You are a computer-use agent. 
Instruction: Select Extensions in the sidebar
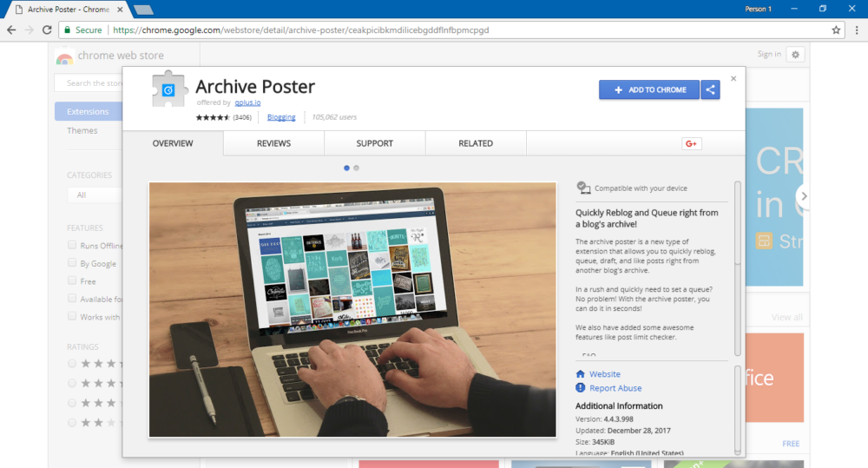pos(89,111)
